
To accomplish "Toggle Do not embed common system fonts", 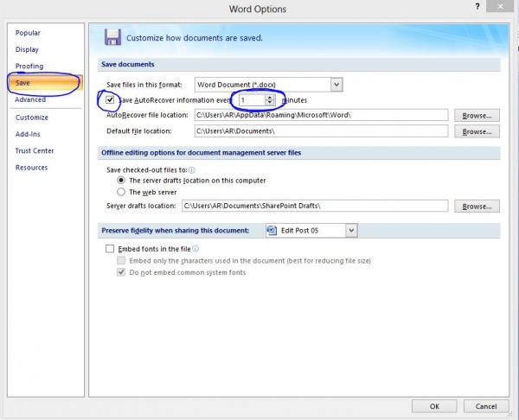I will click(121, 272).
